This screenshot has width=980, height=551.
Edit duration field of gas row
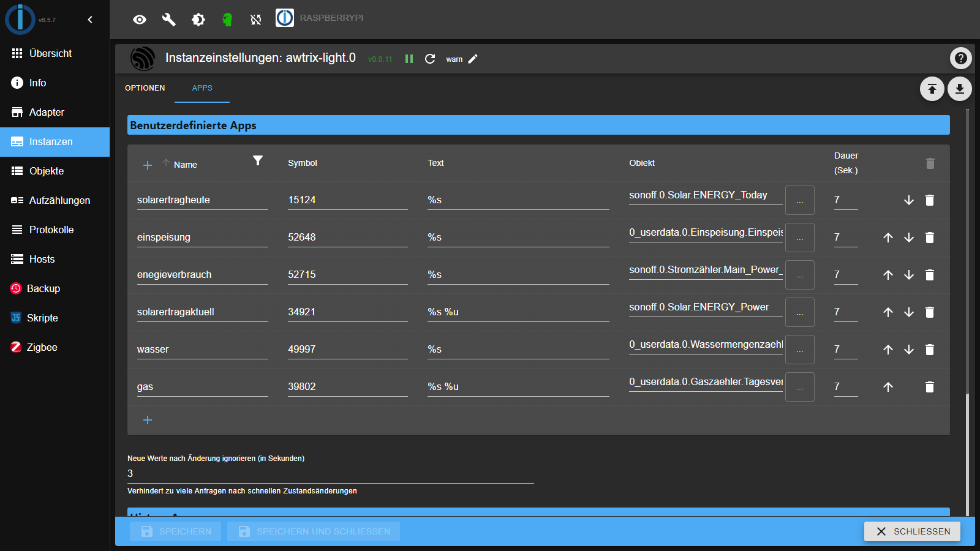click(846, 387)
